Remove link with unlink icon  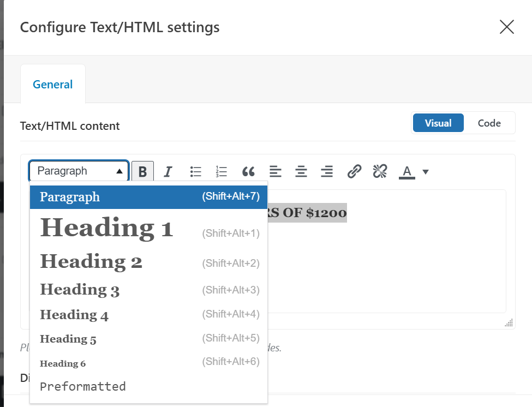point(380,172)
